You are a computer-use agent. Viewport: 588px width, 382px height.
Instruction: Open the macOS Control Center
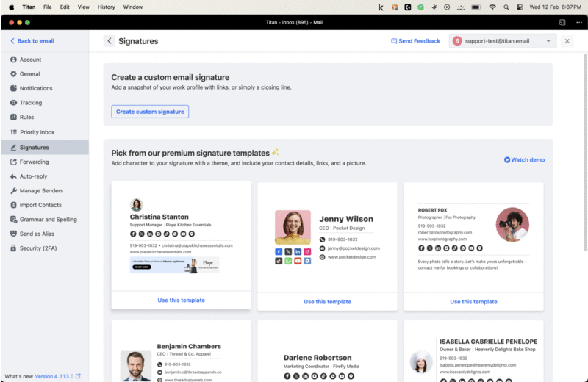point(519,7)
